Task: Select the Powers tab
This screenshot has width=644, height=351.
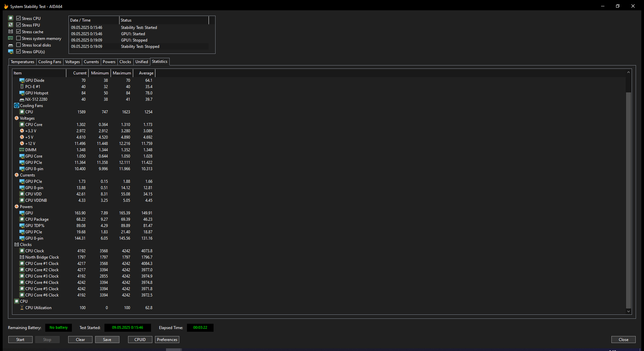Action: point(109,62)
